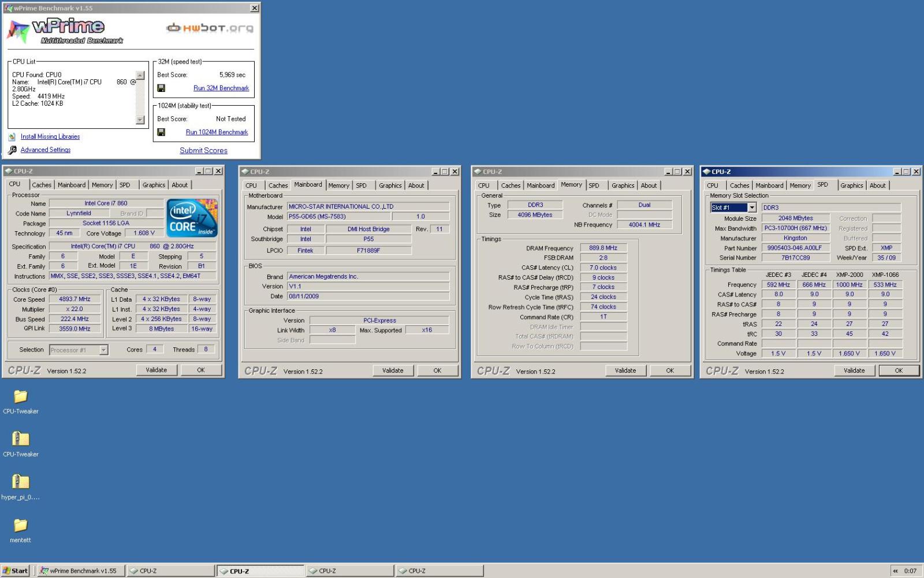Switch to Graphics tab in CPU tab window
Image resolution: width=924 pixels, height=578 pixels.
(154, 185)
